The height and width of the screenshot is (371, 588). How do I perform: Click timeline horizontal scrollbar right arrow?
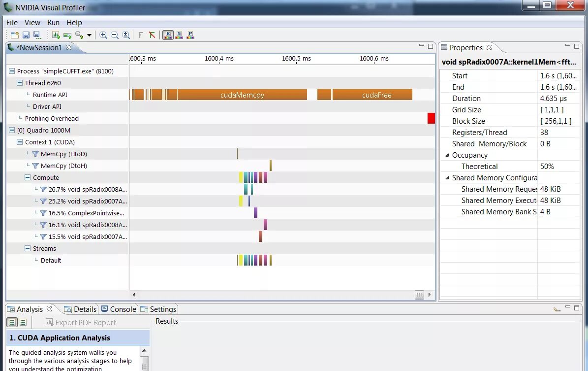(x=430, y=295)
